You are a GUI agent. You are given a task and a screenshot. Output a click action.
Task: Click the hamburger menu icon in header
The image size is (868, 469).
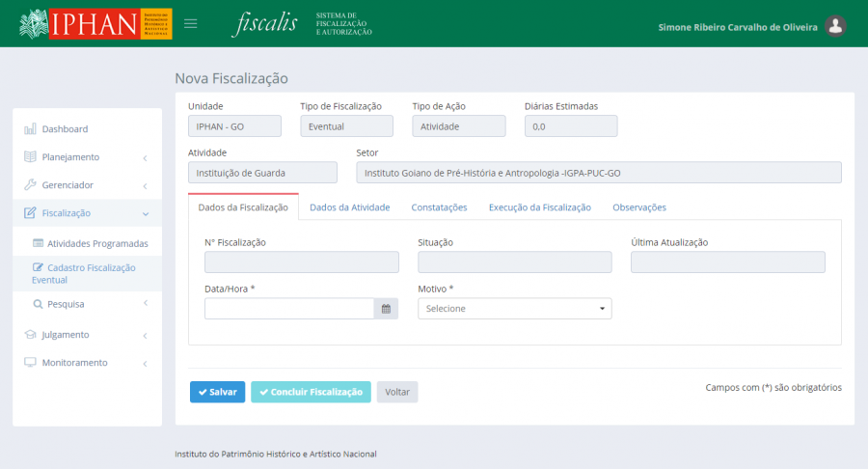click(x=190, y=24)
